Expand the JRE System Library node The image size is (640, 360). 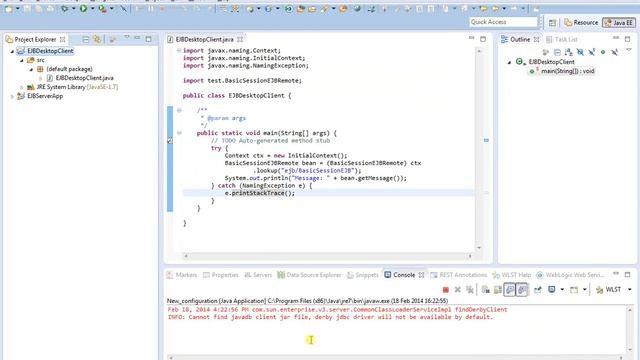(x=22, y=87)
